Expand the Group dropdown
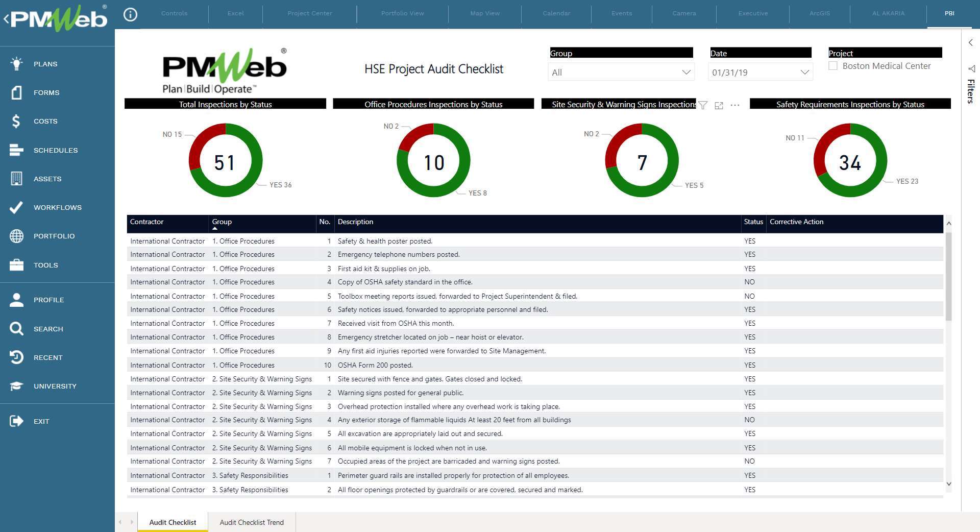Image resolution: width=980 pixels, height=532 pixels. point(686,72)
